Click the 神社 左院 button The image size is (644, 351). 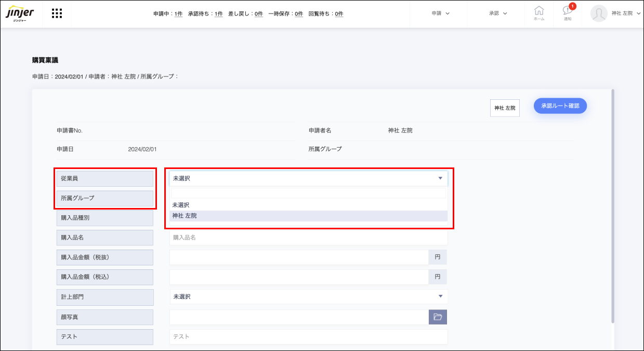pos(504,108)
